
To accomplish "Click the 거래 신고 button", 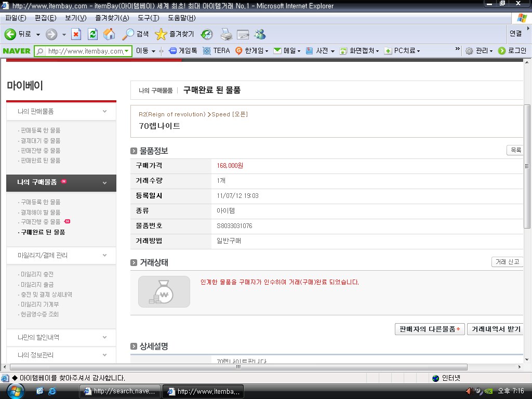I will (507, 262).
